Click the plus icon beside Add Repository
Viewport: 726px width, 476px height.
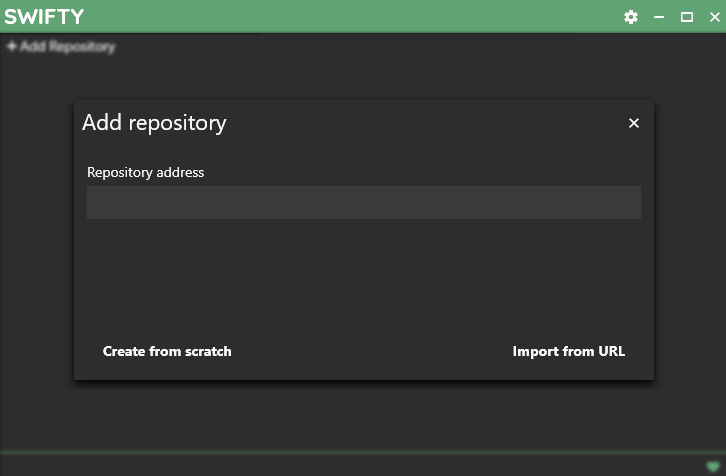tap(12, 46)
